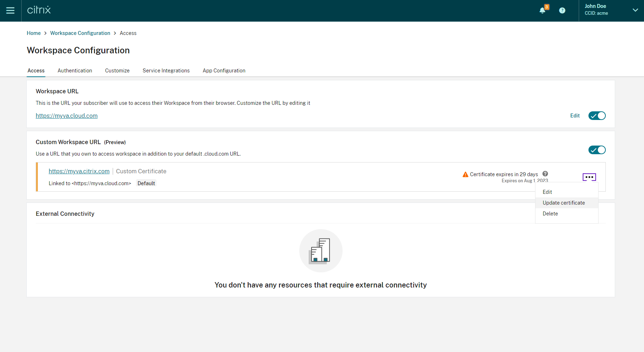644x352 pixels.
Task: Click the external connectivity buildings illustration
Action: [321, 251]
